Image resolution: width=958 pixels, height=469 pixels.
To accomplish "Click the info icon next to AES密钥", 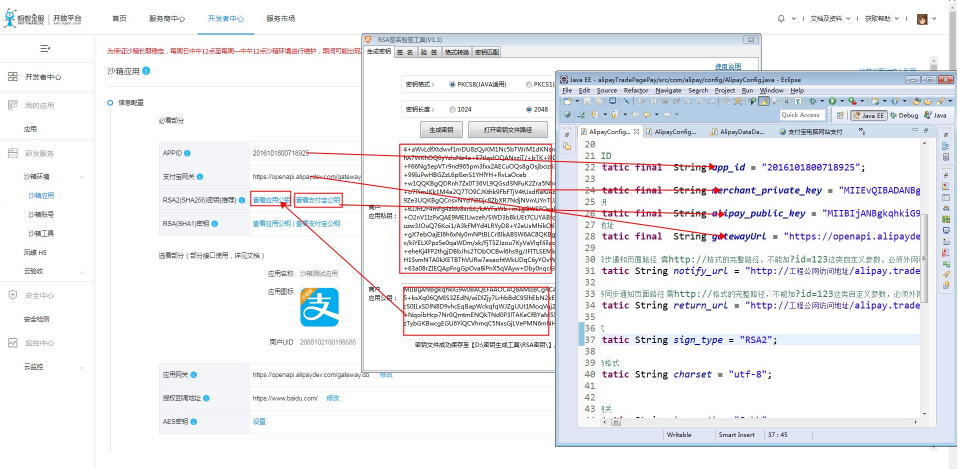I will click(x=193, y=421).
